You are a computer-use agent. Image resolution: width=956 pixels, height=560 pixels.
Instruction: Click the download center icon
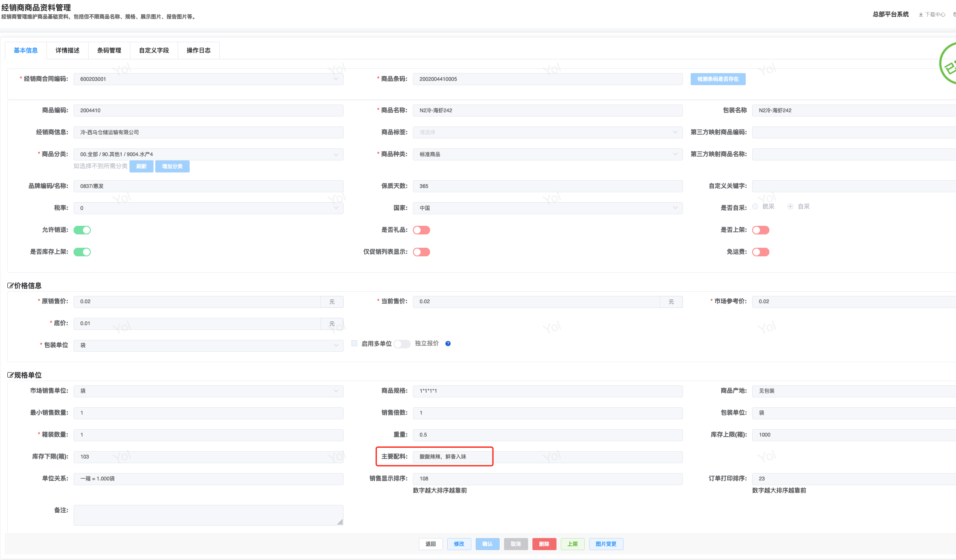[921, 15]
